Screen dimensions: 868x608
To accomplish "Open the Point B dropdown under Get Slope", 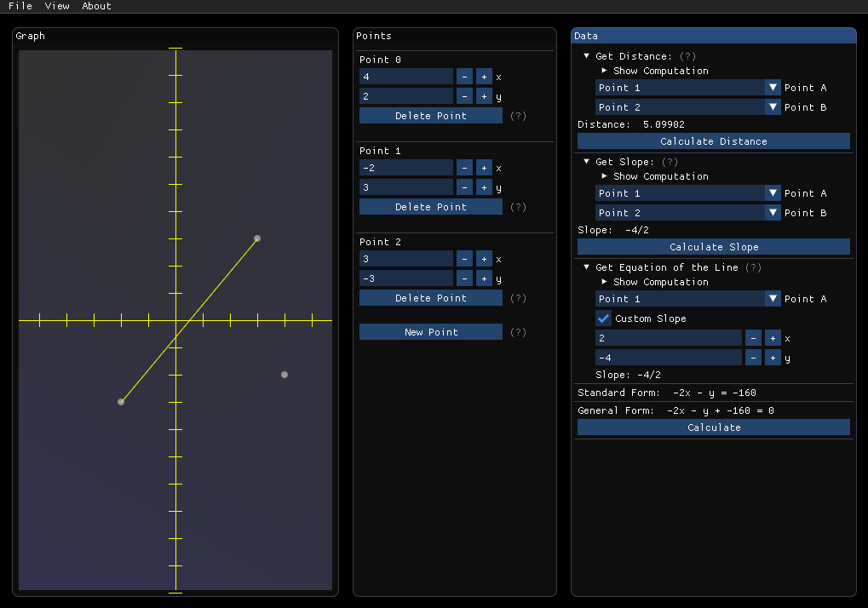I will pyautogui.click(x=687, y=212).
